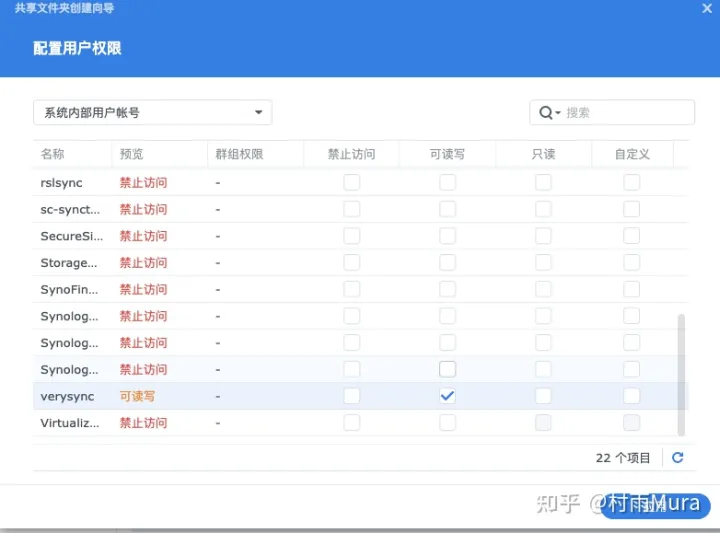The width and height of the screenshot is (720, 533).
Task: Open the magnifier search filter menu
Action: click(x=550, y=112)
